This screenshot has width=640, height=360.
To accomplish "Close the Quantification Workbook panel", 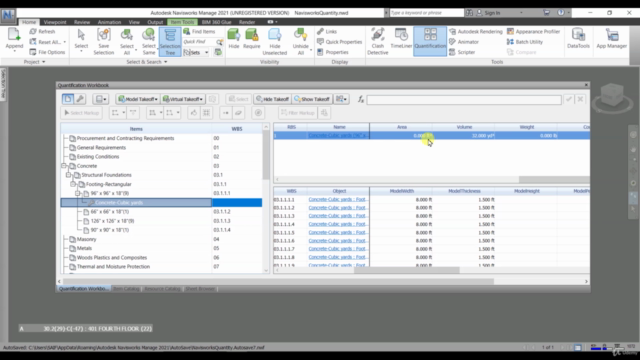I will pyautogui.click(x=586, y=85).
